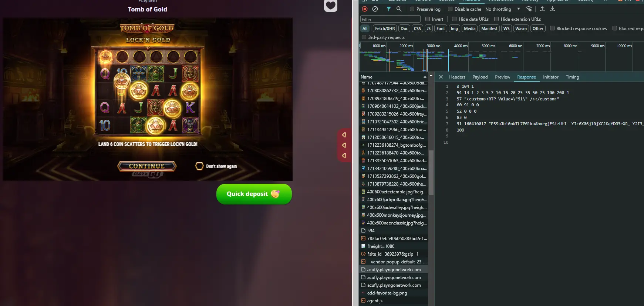Tick Blocked requests checkbox
644x306 pixels.
(615, 28)
